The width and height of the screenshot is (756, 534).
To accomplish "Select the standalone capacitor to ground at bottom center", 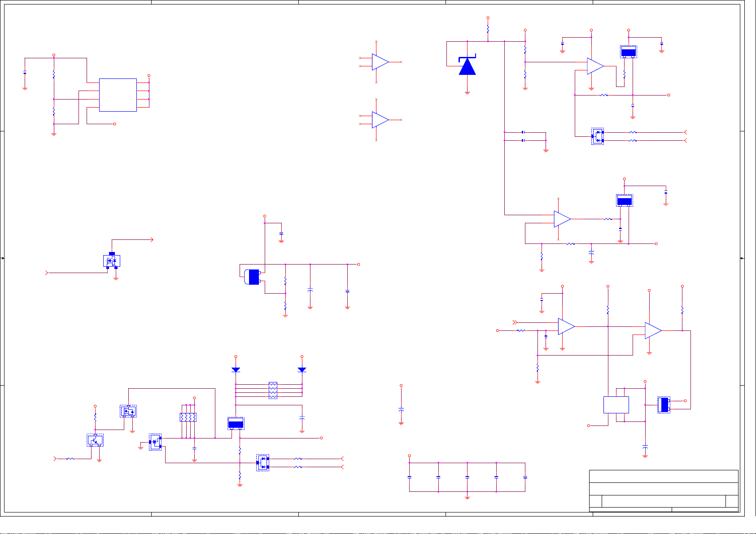I will click(x=401, y=410).
